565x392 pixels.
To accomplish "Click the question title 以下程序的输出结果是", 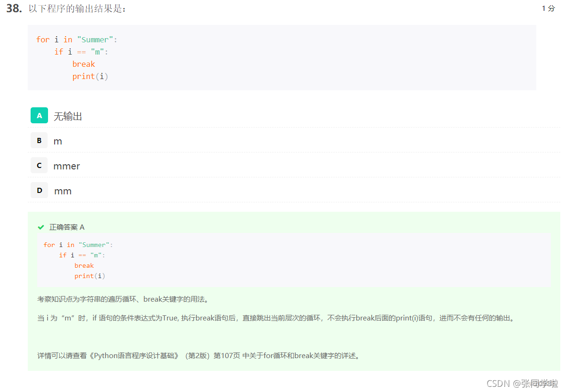I will [x=77, y=9].
